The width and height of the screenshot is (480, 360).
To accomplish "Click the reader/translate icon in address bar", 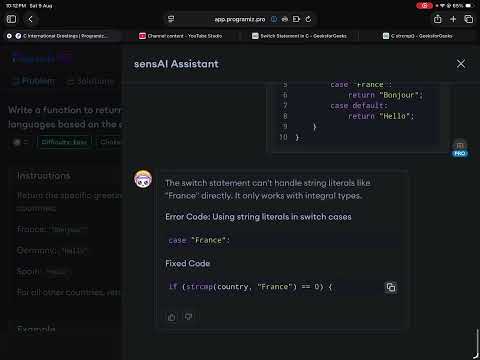I will point(284,19).
